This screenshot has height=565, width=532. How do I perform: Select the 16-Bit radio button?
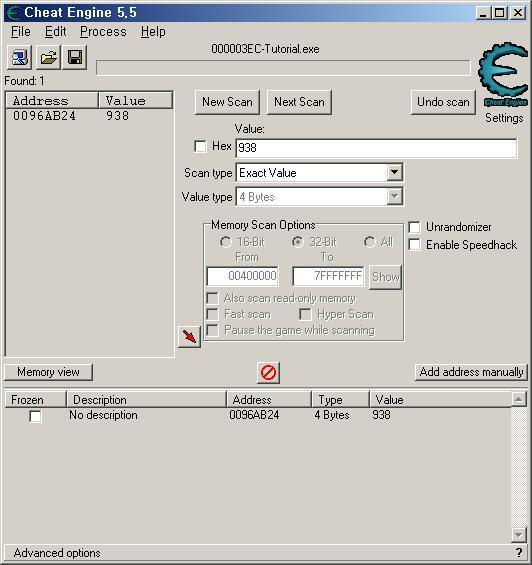(x=226, y=242)
